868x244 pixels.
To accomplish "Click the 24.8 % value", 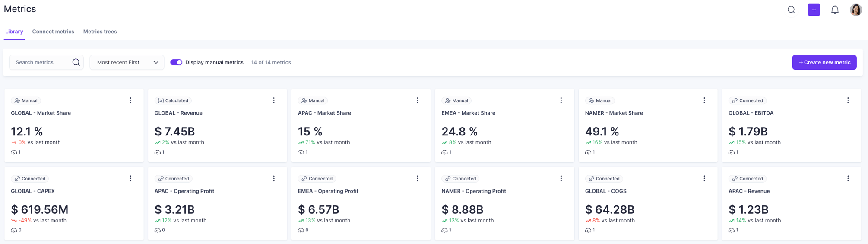I will click(x=459, y=132).
